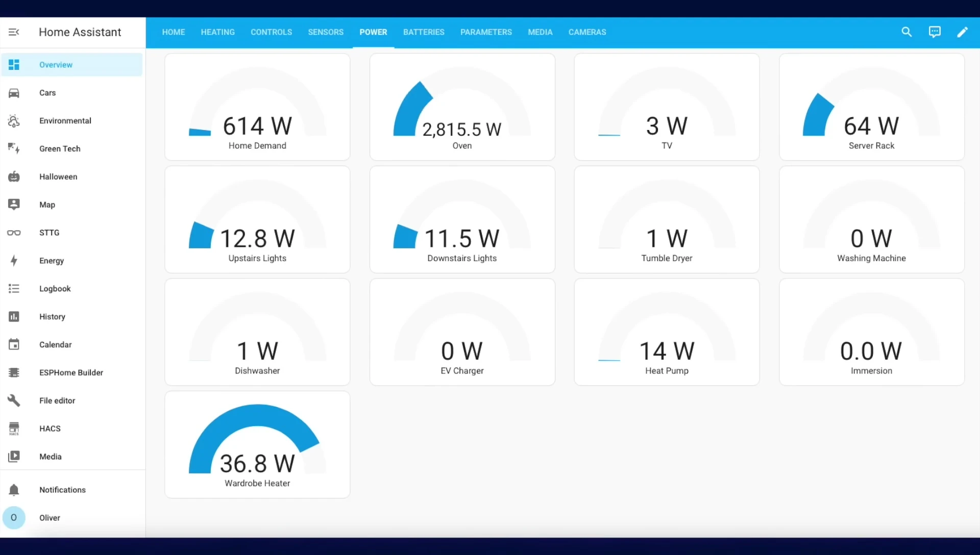The height and width of the screenshot is (555, 980).
Task: Open the CONTROLS tab
Action: (x=272, y=32)
